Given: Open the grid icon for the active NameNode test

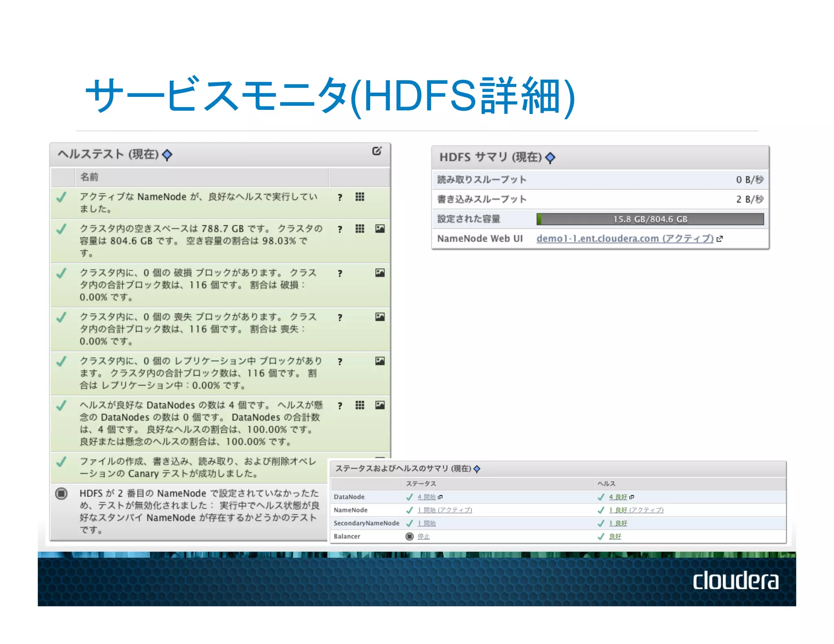Looking at the screenshot, I should pos(360,197).
